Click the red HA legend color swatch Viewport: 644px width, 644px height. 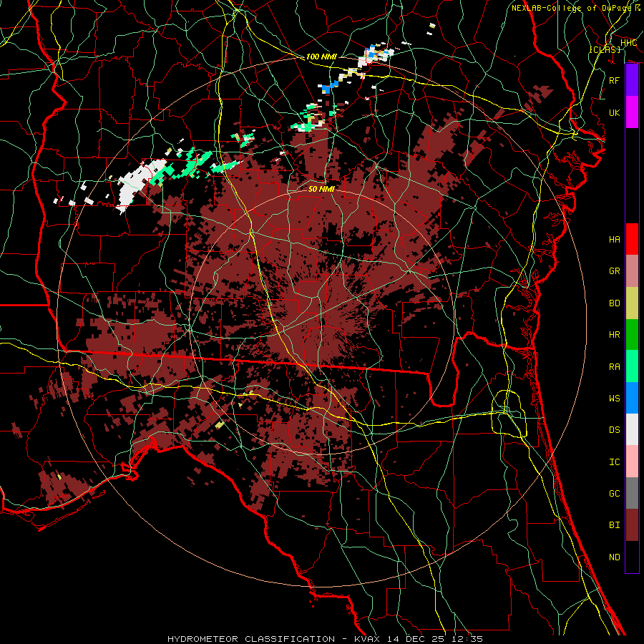[x=632, y=239]
